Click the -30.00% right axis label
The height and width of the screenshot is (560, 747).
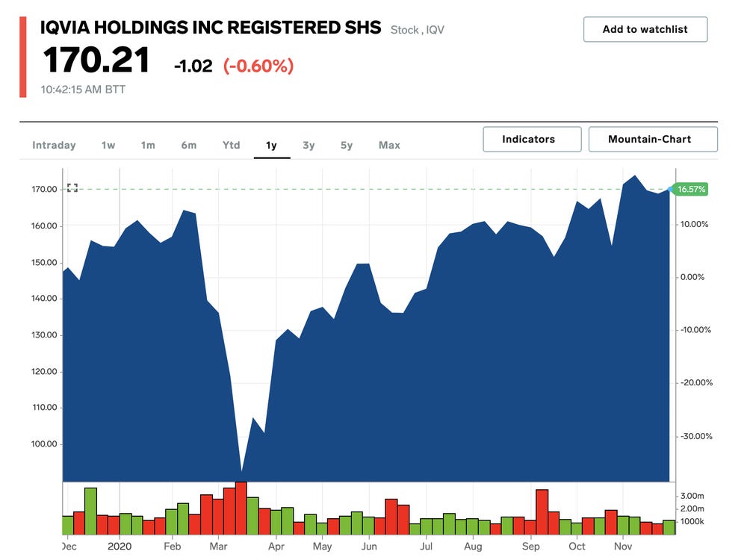tap(696, 436)
